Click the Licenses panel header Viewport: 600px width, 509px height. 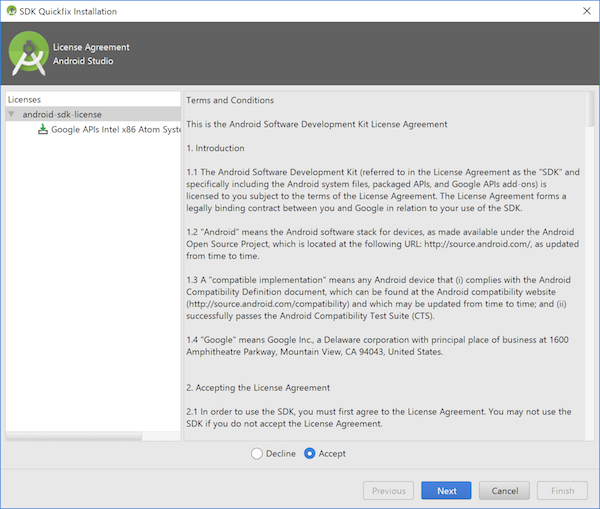point(24,100)
